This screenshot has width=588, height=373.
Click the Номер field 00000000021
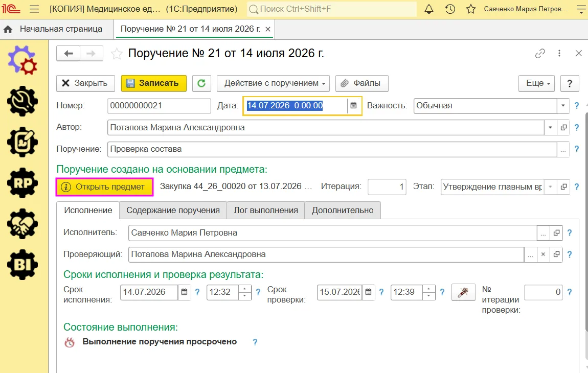tap(159, 106)
